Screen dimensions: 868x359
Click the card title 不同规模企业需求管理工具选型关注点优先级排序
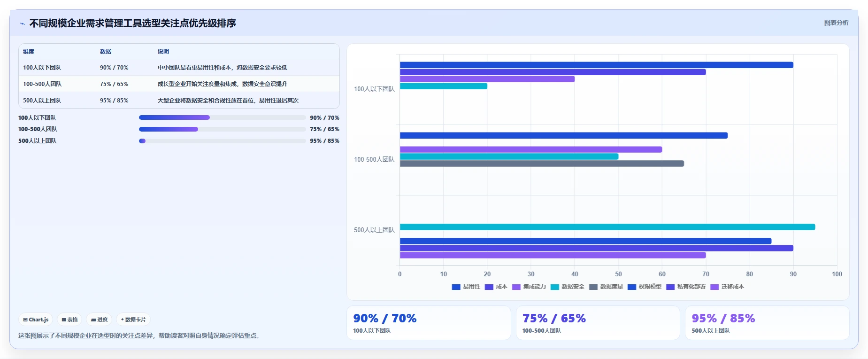click(133, 23)
